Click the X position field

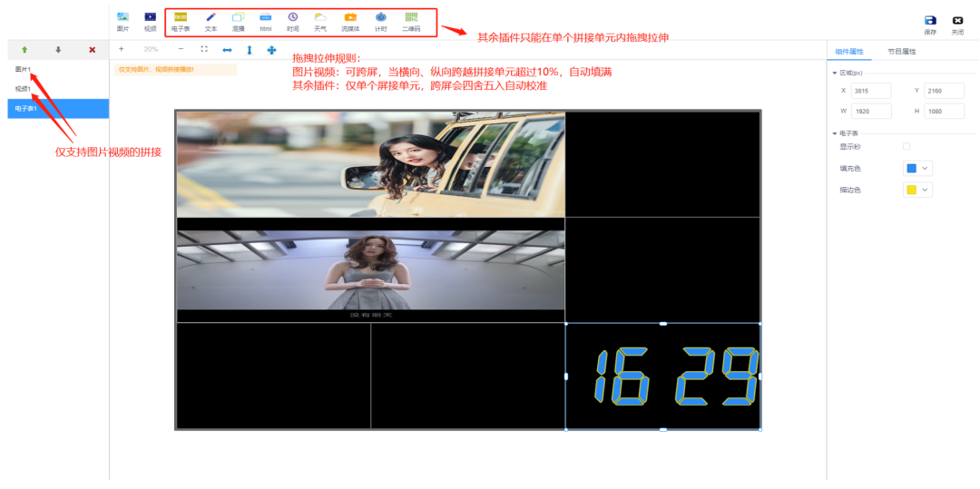[x=870, y=92]
